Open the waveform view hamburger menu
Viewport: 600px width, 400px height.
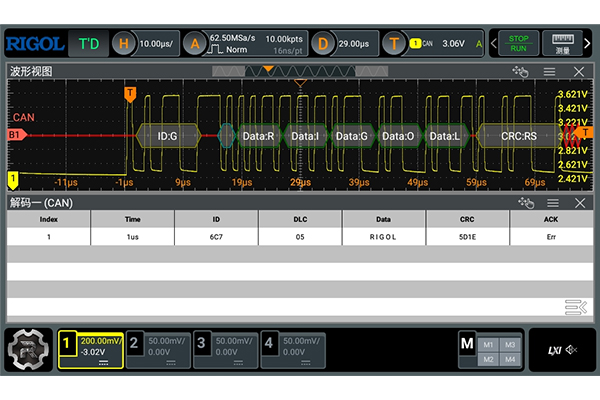[549, 72]
